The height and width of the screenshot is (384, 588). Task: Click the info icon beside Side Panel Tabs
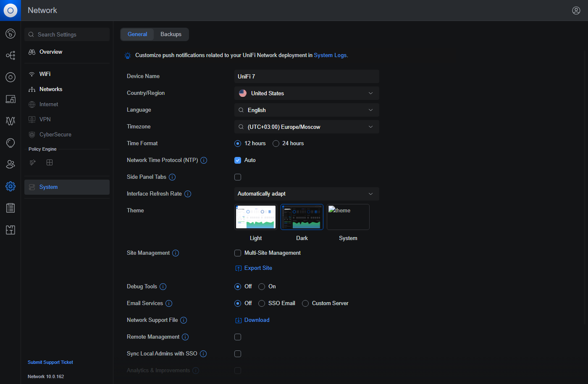click(172, 177)
